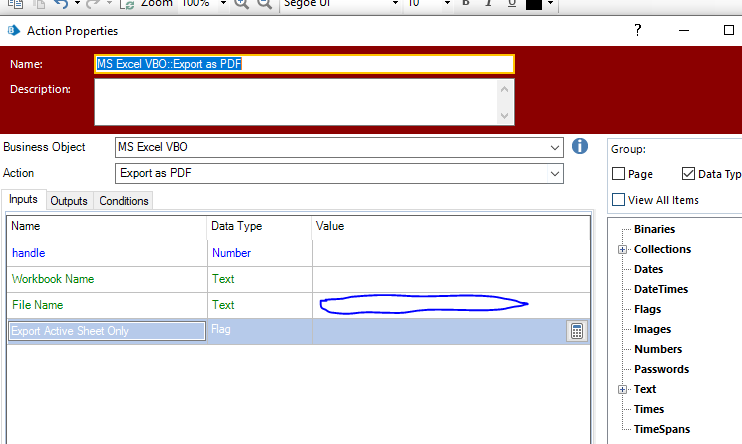The width and height of the screenshot is (742, 444).
Task: Select TimeSpans in the data tree
Action: coord(662,429)
